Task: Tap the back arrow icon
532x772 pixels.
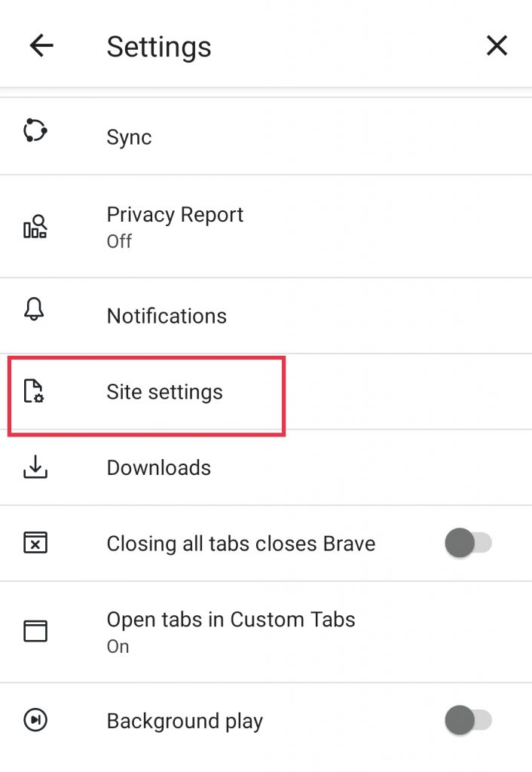Action: click(x=41, y=47)
